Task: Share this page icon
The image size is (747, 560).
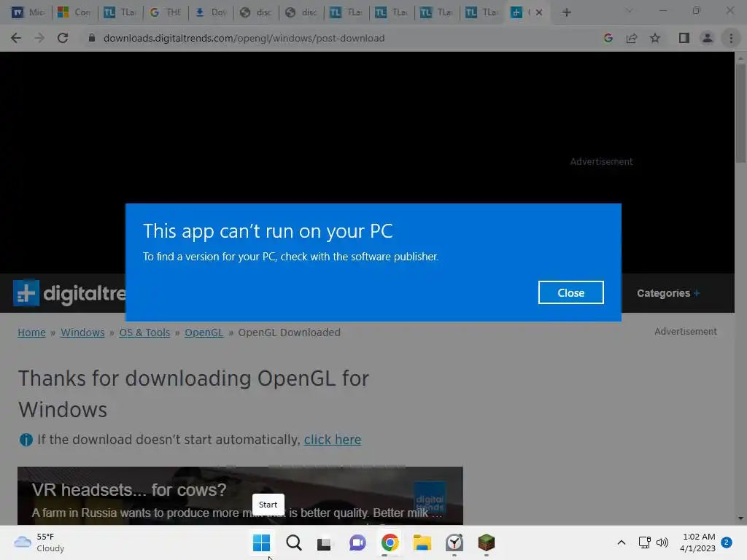Action: (x=632, y=38)
